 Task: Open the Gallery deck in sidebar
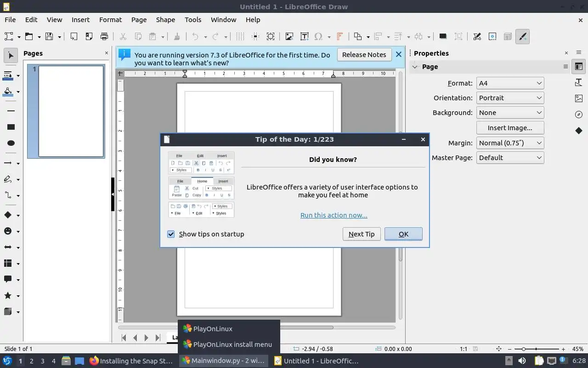tap(579, 98)
